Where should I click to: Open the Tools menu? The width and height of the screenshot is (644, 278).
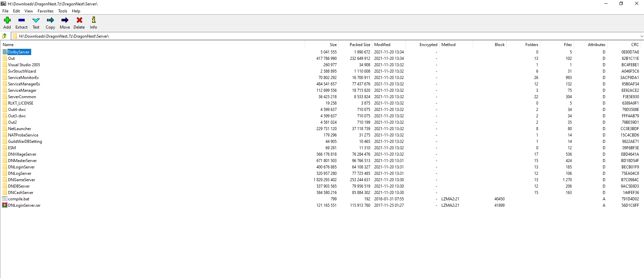62,11
